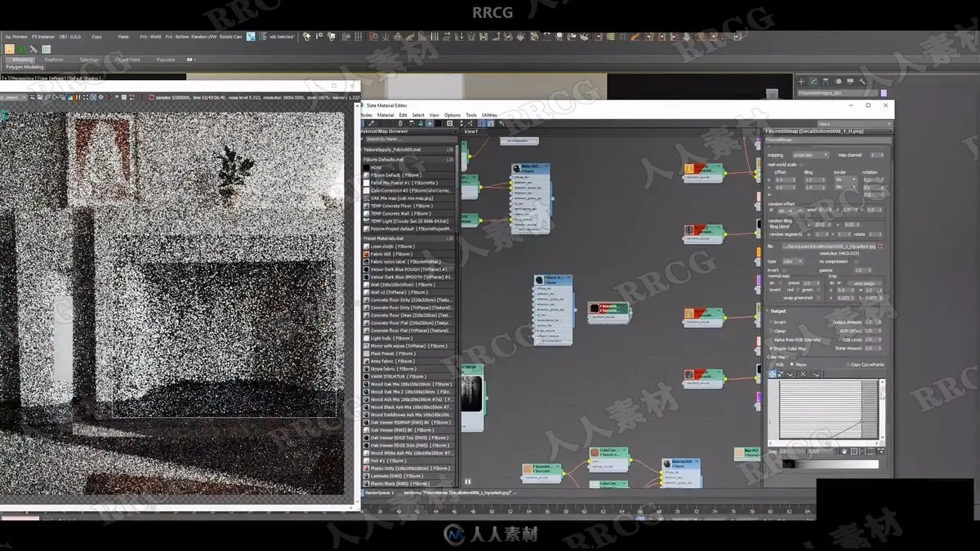980x551 pixels.
Task: Click the Rotate Cam button
Action: tap(231, 37)
